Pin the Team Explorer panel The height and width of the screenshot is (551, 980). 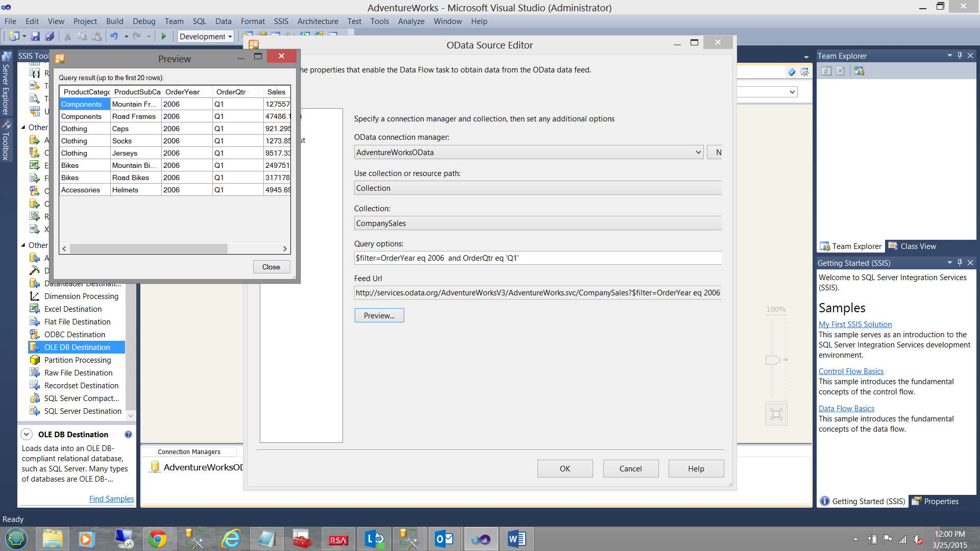click(960, 56)
